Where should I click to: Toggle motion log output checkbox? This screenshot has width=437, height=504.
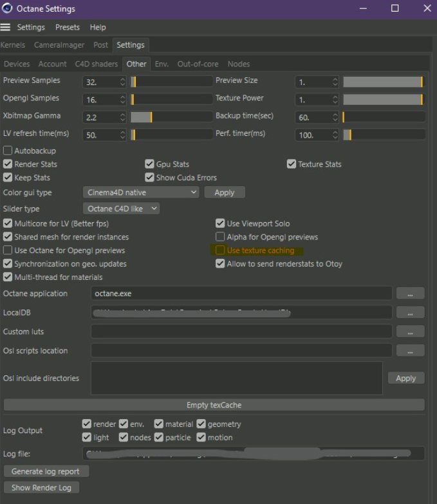201,438
